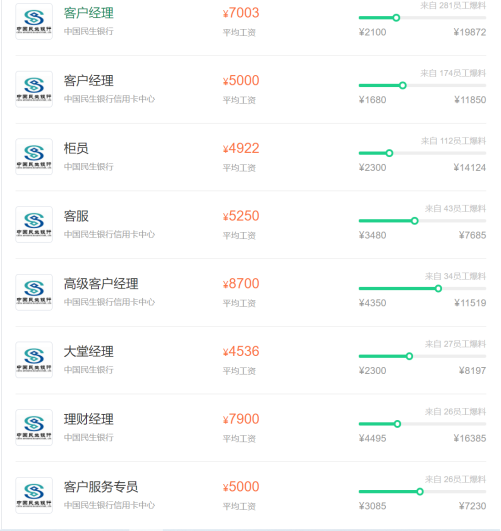Click the bank logo in the 客户服务专员 row
Screen dimensions: 501x531
[34, 495]
